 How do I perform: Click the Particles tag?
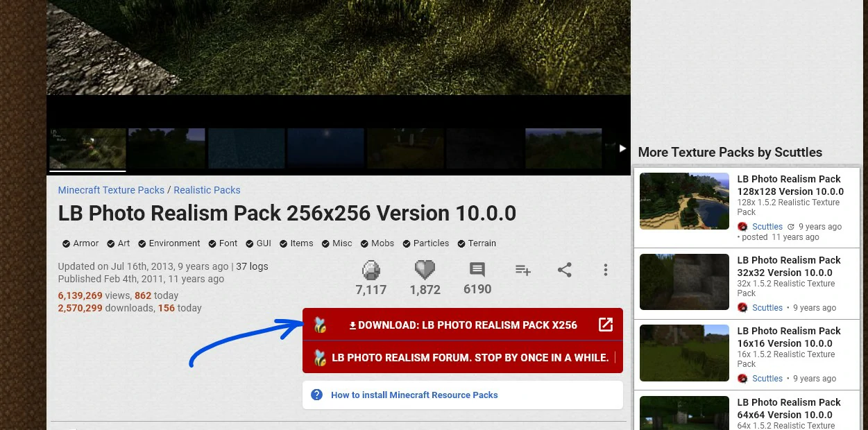(425, 243)
